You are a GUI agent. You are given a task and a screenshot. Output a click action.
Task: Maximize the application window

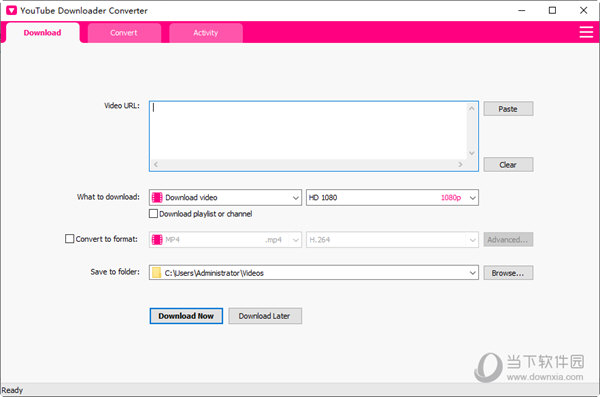[x=553, y=10]
